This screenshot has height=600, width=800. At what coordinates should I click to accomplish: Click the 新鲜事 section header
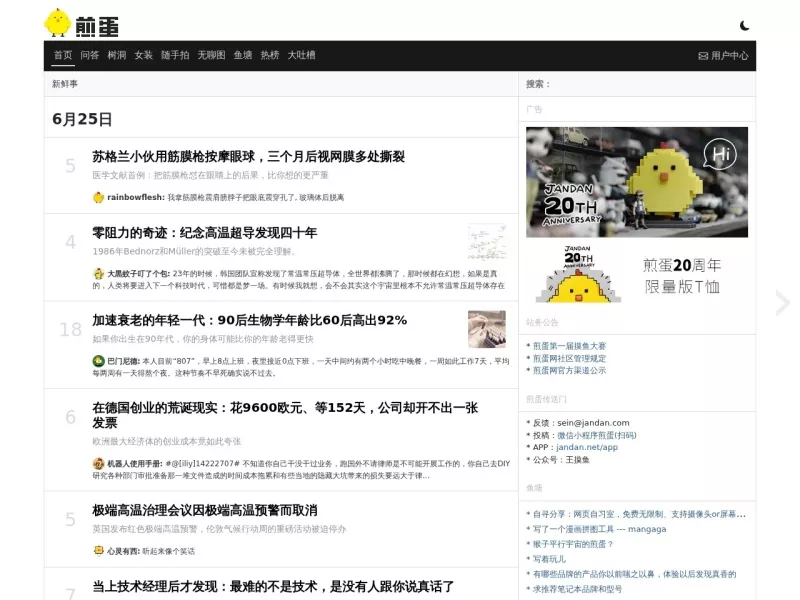[65, 84]
